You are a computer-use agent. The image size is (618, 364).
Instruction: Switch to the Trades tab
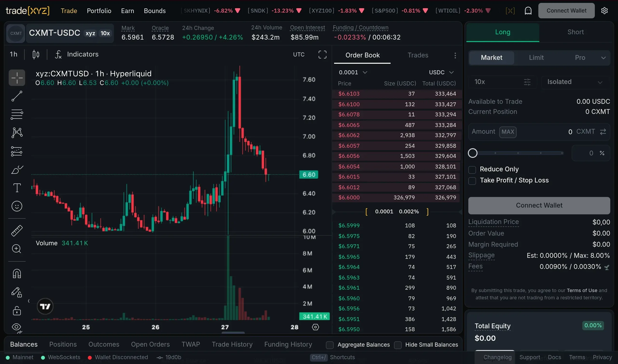418,55
